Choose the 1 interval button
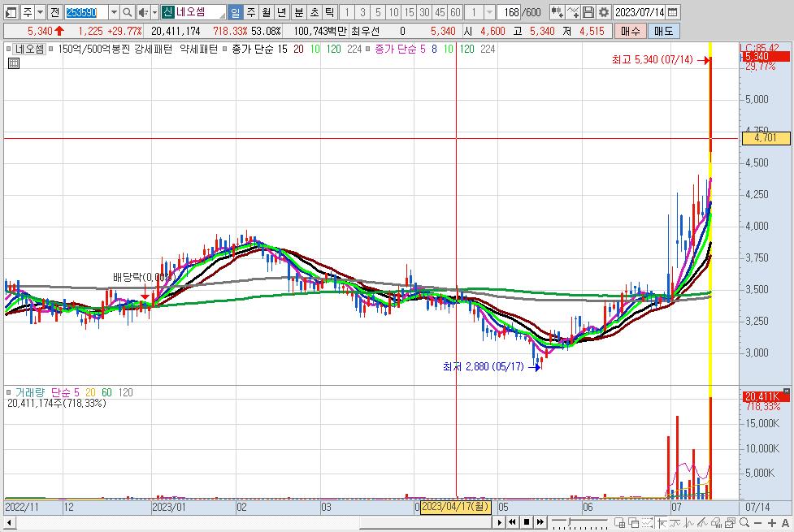This screenshot has height=532, width=794. click(x=347, y=11)
